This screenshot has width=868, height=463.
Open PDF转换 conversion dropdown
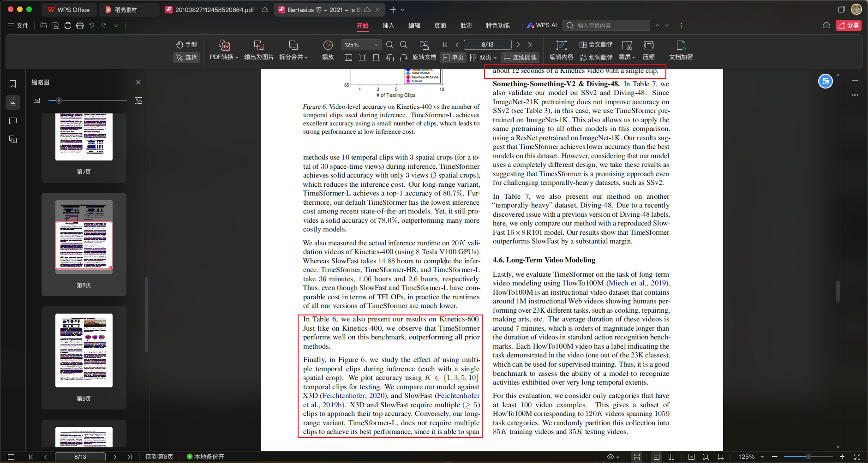pos(224,51)
